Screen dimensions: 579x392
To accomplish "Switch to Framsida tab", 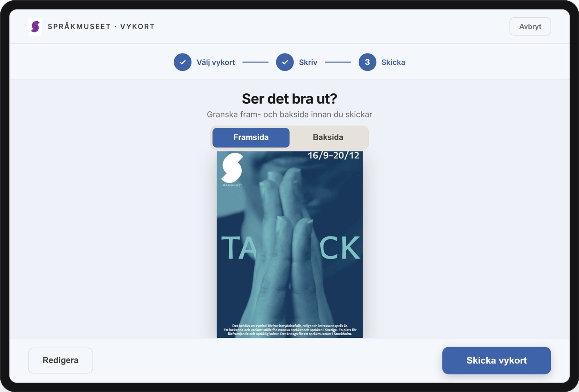I will [x=251, y=137].
